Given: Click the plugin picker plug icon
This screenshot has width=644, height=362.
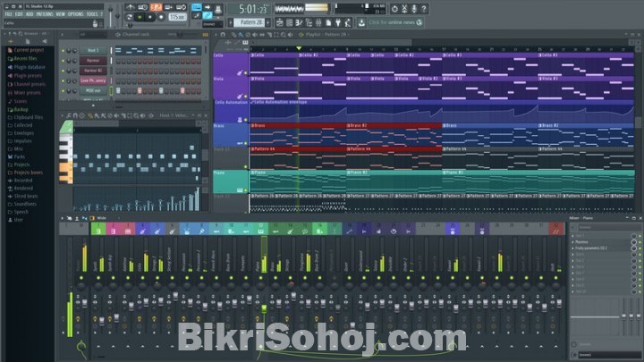Looking at the screenshot, I should click(338, 22).
